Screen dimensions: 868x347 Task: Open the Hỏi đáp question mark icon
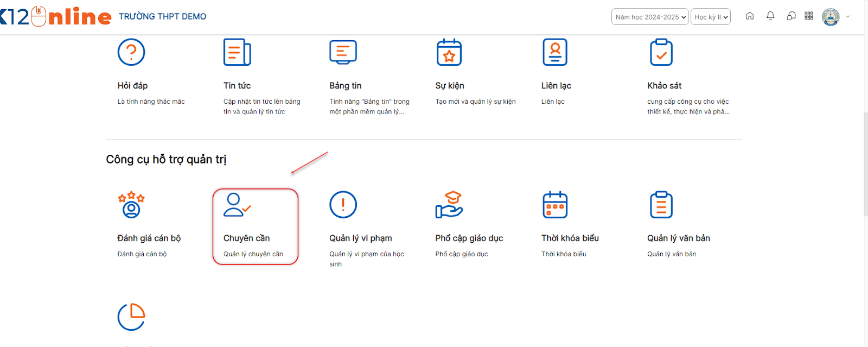tap(131, 52)
